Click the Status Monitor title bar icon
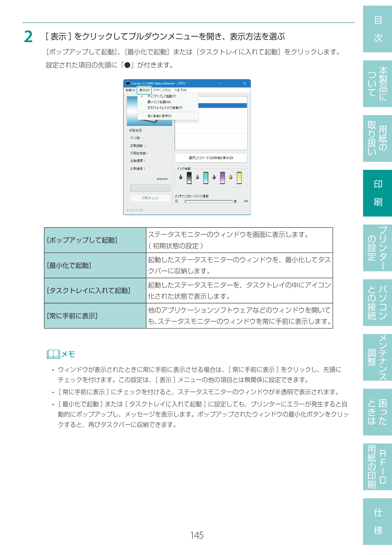This screenshot has width=392, height=555. pos(128,83)
